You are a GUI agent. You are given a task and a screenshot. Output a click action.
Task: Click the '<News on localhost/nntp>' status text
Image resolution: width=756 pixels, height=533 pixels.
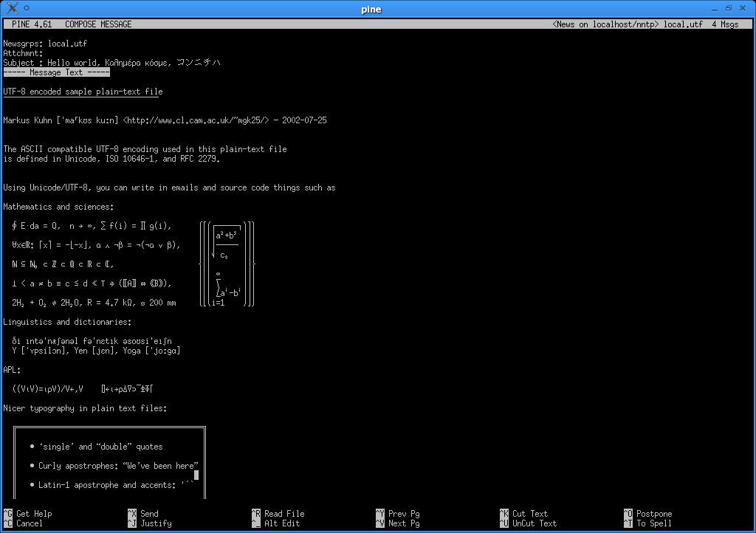click(x=605, y=24)
